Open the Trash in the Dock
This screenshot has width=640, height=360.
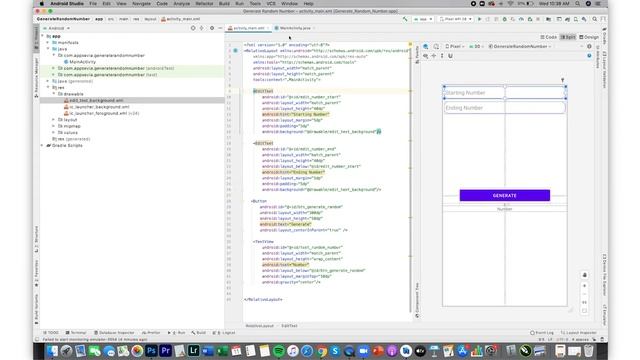(588, 351)
